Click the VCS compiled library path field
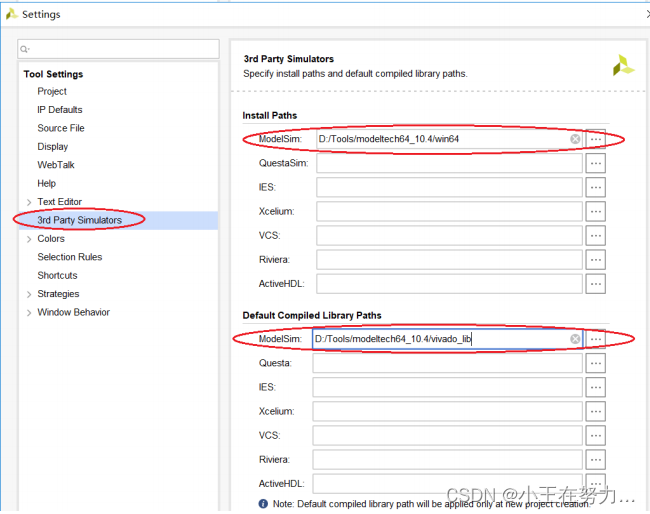The width and height of the screenshot is (650, 514). 447,435
